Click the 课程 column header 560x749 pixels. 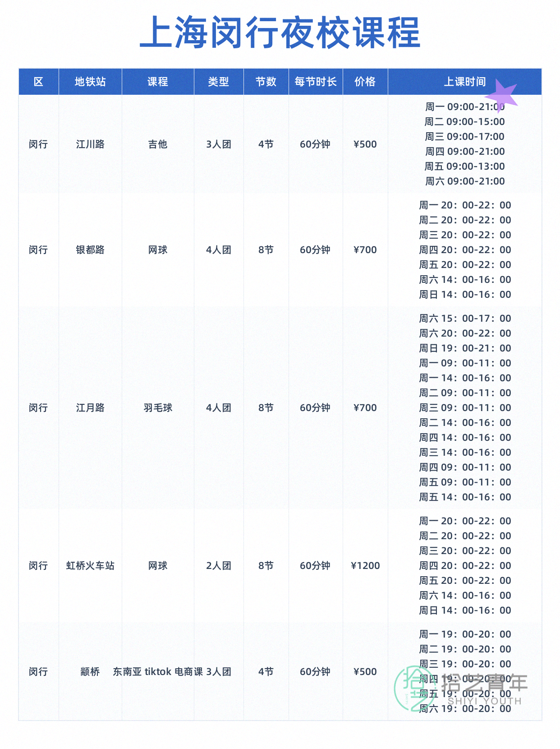158,82
